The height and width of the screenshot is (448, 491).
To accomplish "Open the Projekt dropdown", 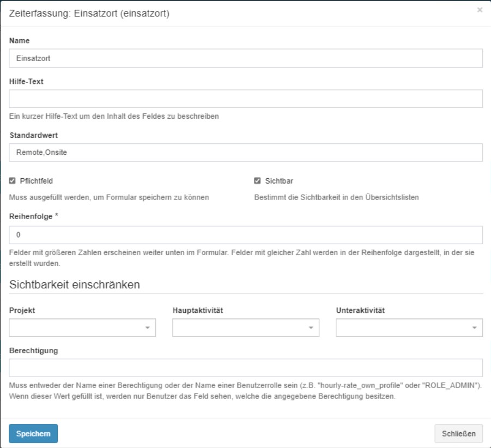I will click(x=82, y=328).
